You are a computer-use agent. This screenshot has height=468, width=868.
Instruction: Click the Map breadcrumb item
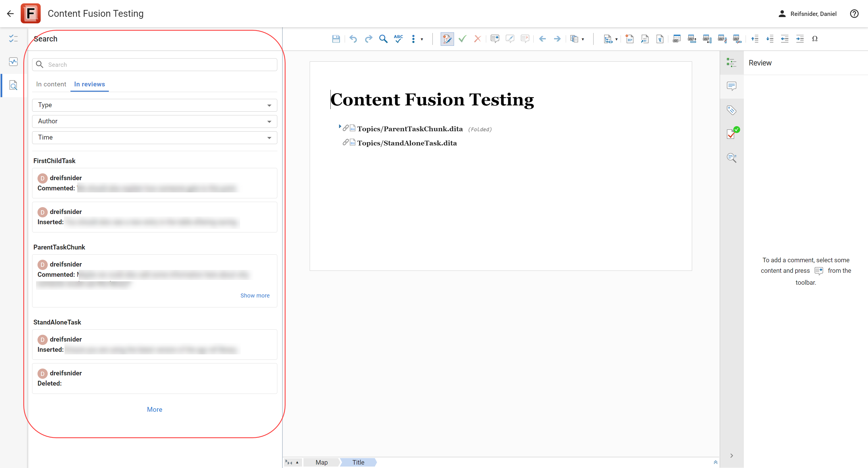[x=321, y=462]
